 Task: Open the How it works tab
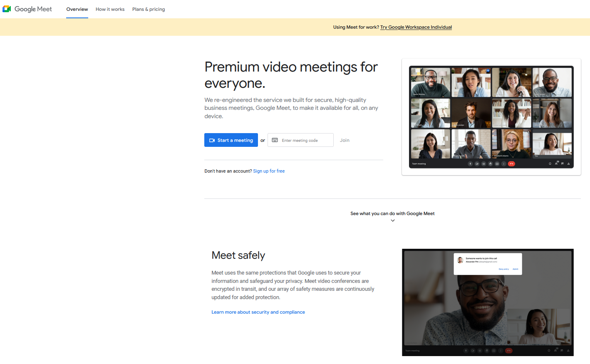coord(110,9)
